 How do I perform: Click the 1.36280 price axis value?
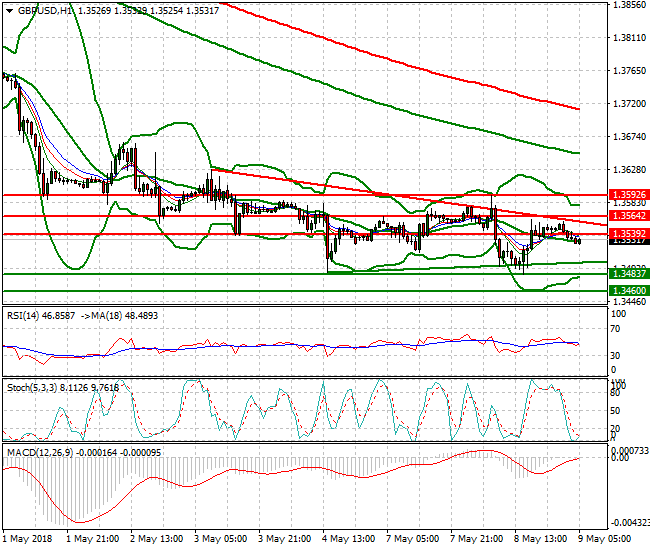click(x=629, y=170)
